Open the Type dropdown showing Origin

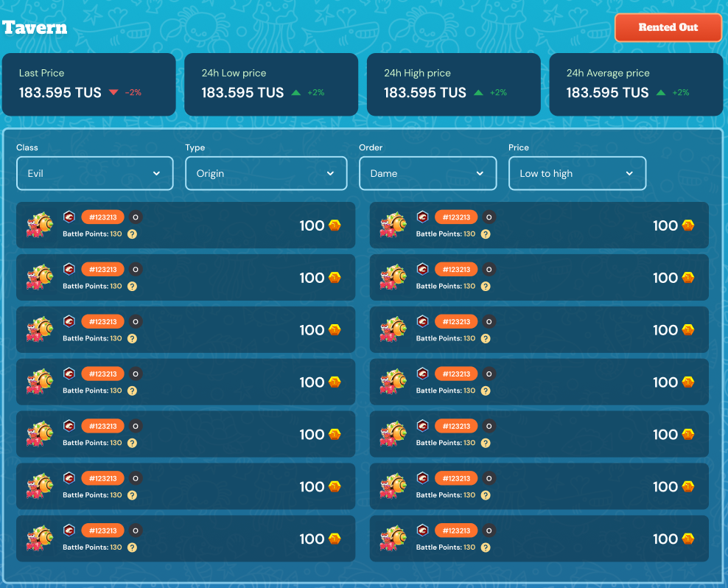(266, 173)
